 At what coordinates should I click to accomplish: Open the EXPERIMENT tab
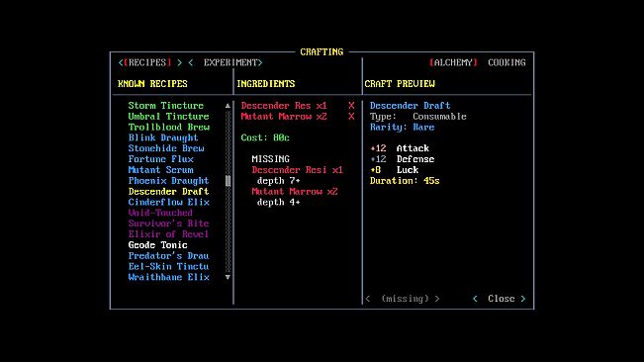tap(230, 62)
